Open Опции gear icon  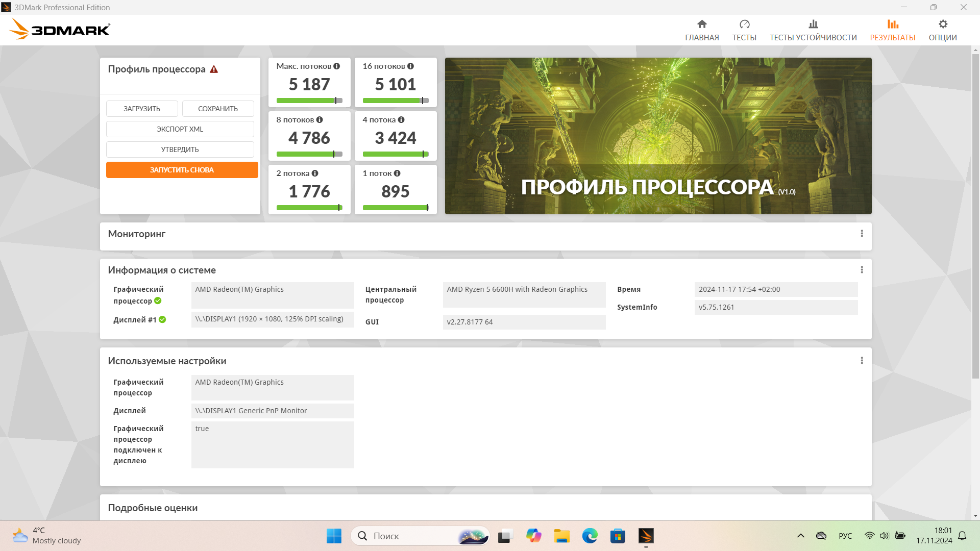tap(942, 24)
